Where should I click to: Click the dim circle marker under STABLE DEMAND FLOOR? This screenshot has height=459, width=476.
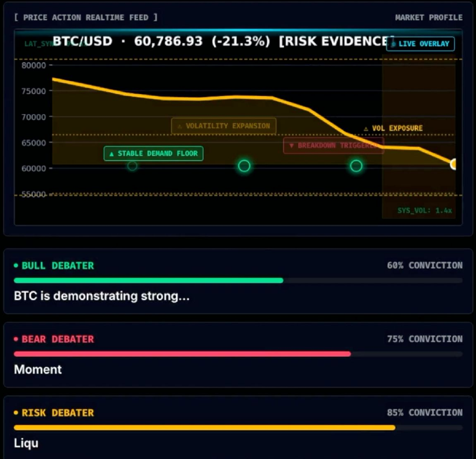click(x=132, y=166)
